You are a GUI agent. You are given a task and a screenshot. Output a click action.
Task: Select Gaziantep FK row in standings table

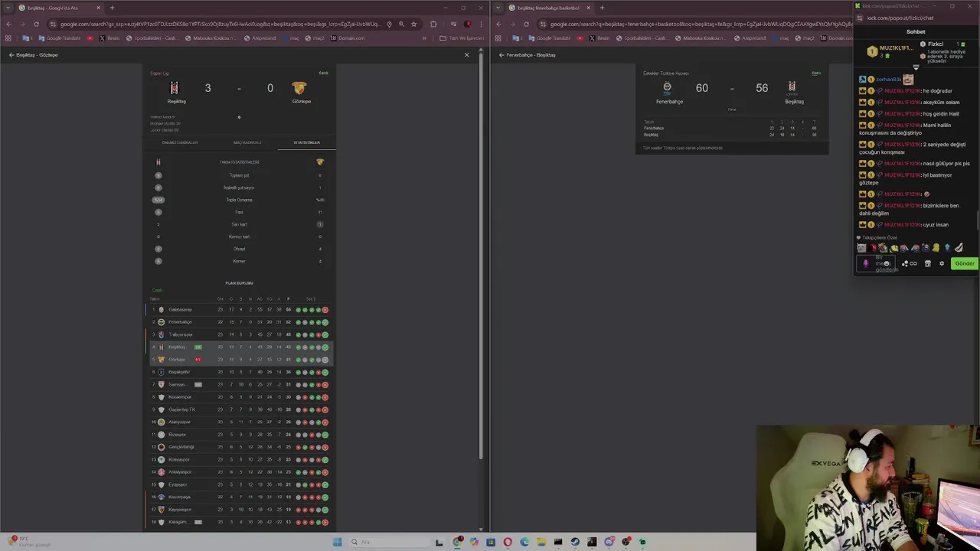[239, 409]
